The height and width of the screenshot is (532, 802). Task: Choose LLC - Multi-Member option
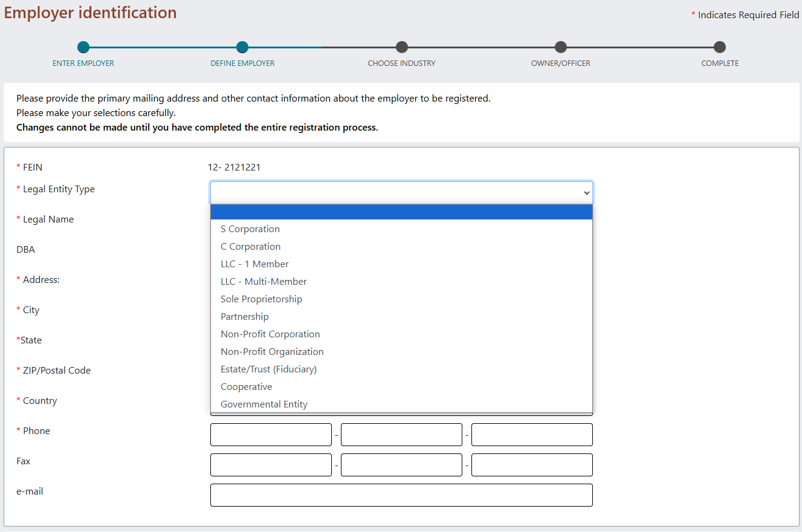pyautogui.click(x=263, y=281)
